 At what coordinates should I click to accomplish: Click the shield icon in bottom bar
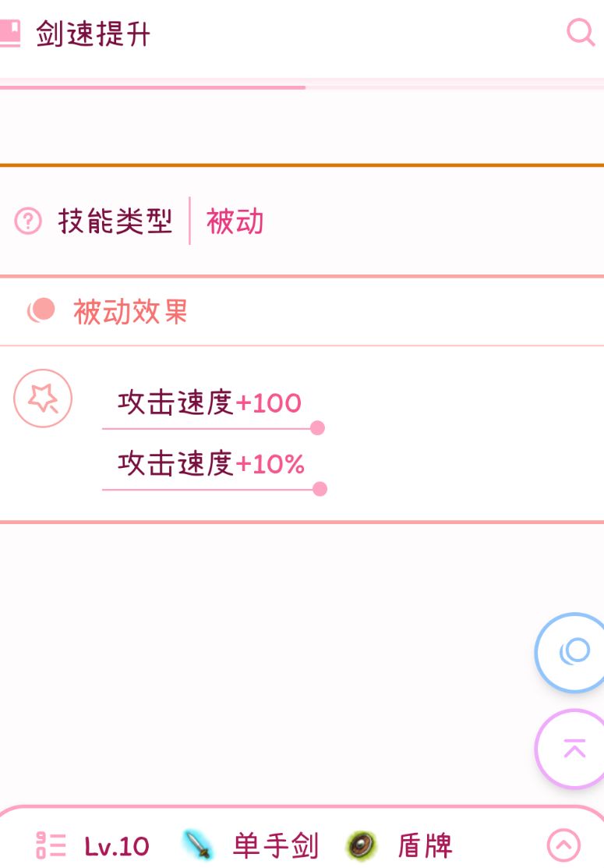pos(362,845)
